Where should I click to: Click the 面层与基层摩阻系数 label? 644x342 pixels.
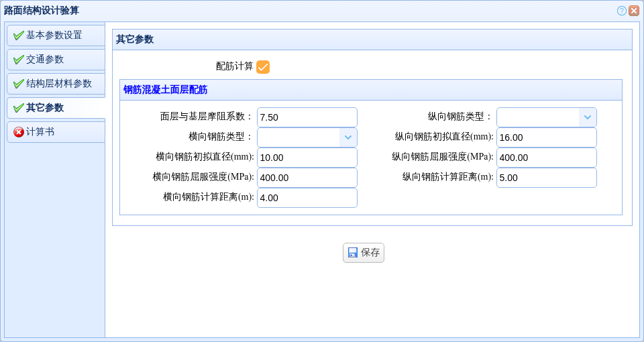(x=206, y=117)
